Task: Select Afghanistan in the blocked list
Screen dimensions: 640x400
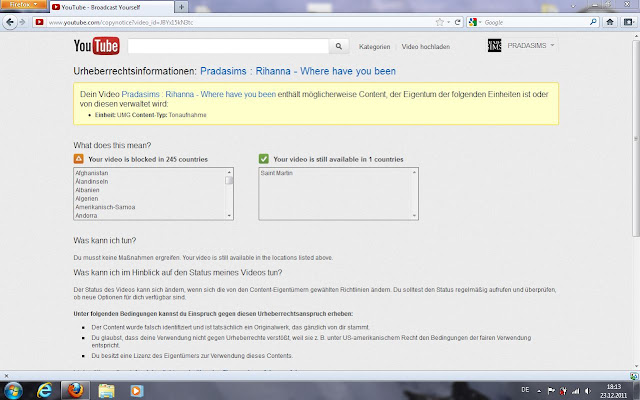Action: pos(91,173)
